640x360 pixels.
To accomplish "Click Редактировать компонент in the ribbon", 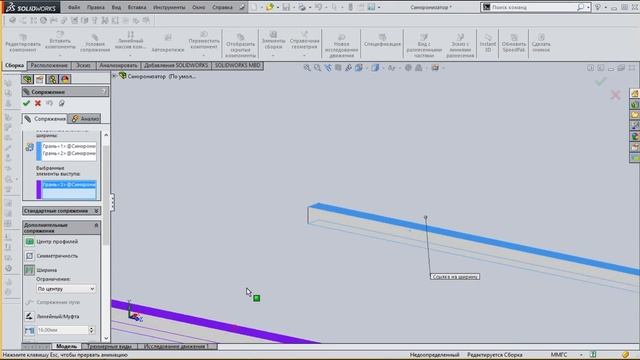I will tap(23, 43).
